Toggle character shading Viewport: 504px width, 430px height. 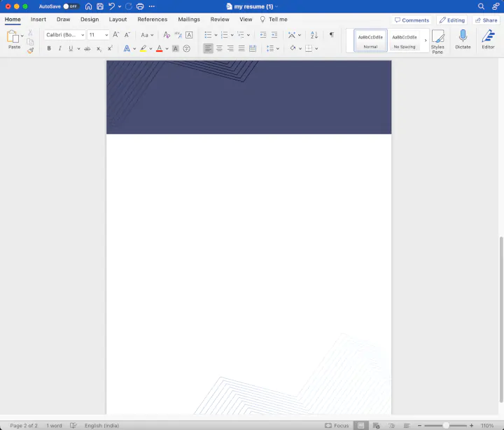tap(176, 48)
